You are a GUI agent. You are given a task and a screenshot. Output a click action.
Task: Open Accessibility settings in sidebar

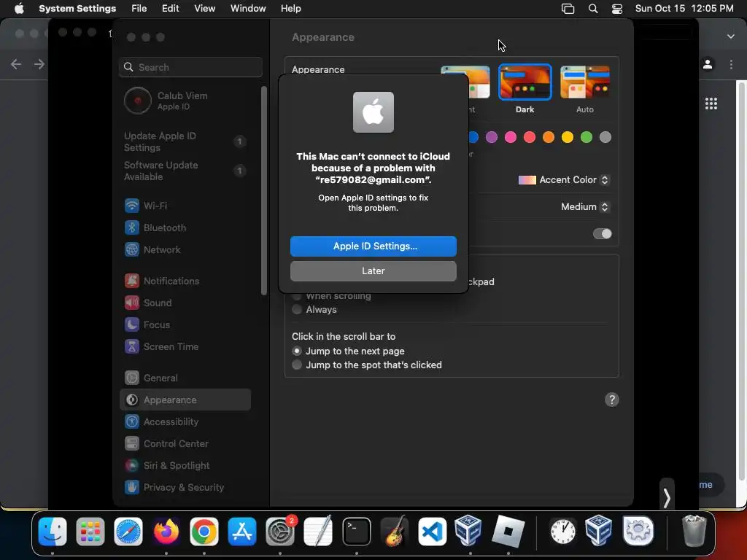pos(186,422)
